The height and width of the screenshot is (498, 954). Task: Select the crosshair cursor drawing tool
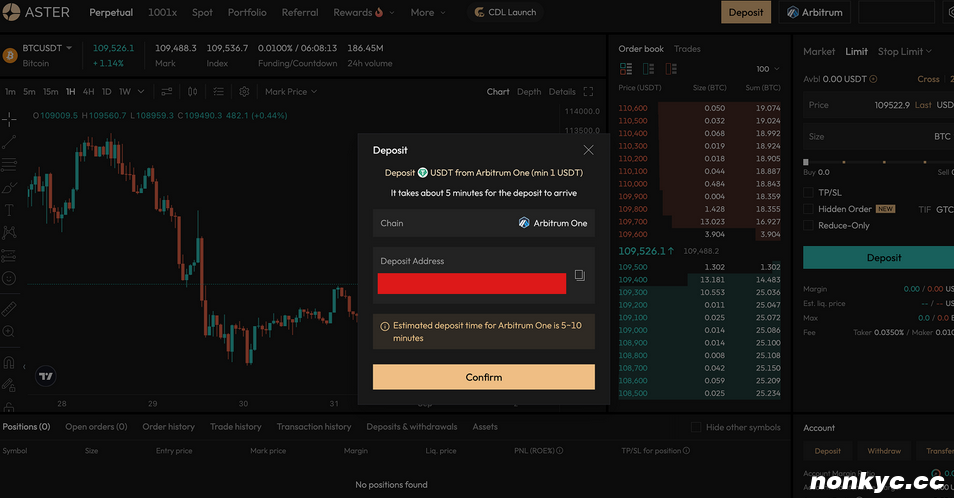tap(9, 118)
